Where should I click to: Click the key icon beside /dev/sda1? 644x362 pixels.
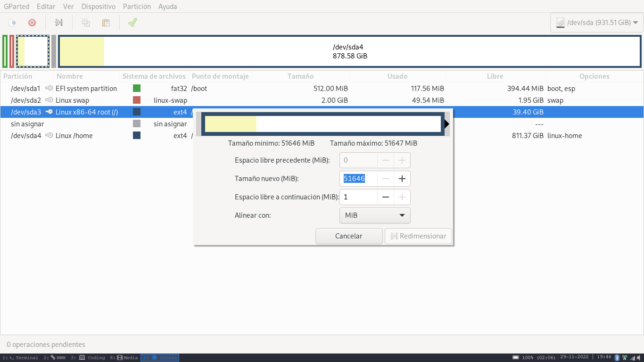coord(49,88)
